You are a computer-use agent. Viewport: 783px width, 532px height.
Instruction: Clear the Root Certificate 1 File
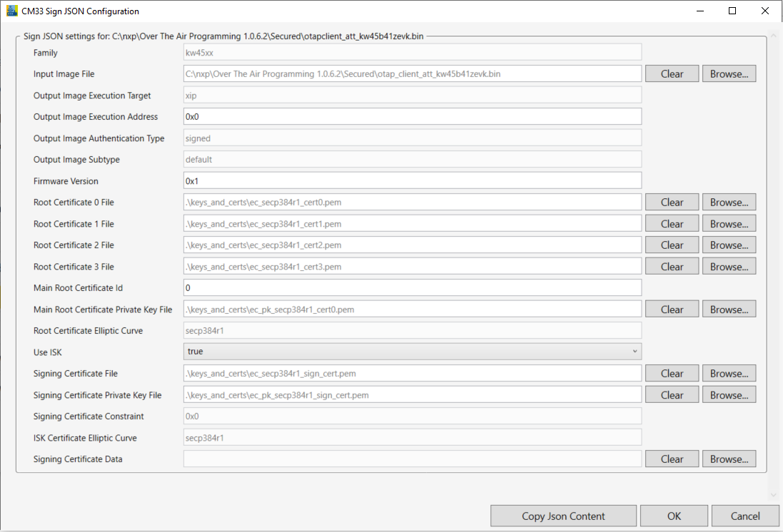tap(671, 223)
